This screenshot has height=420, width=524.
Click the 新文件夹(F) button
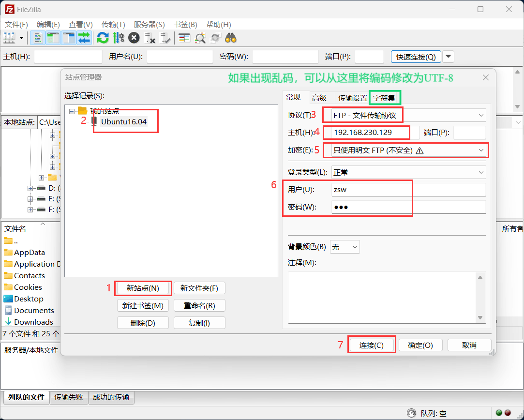(199, 288)
